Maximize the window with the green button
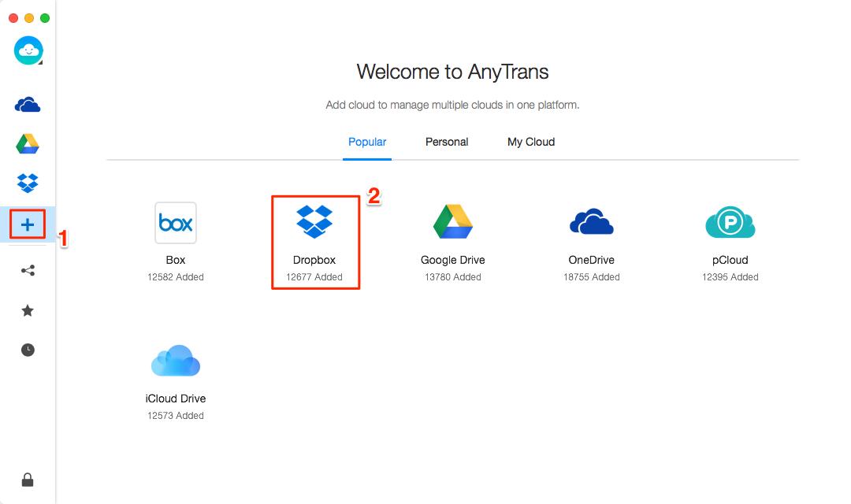This screenshot has width=851, height=504. coord(45,18)
